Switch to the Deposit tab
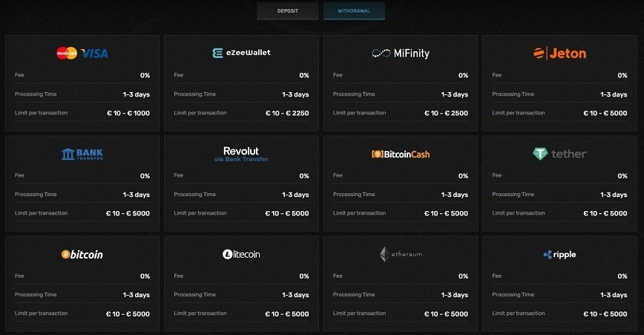 pyautogui.click(x=288, y=11)
